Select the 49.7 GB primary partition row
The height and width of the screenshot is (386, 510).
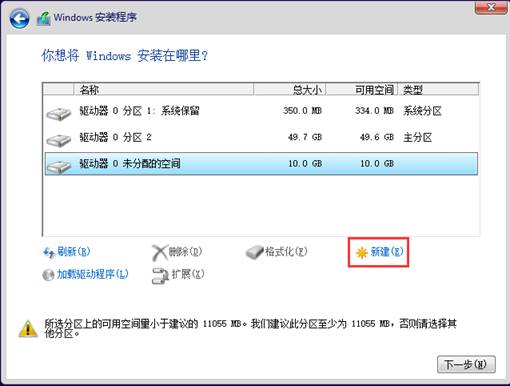tap(261, 137)
